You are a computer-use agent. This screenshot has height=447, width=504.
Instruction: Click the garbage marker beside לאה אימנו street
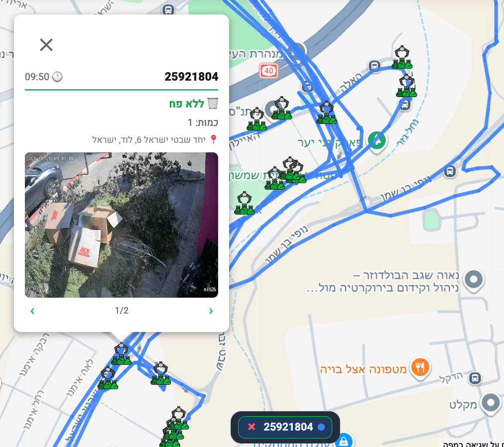[x=108, y=378]
